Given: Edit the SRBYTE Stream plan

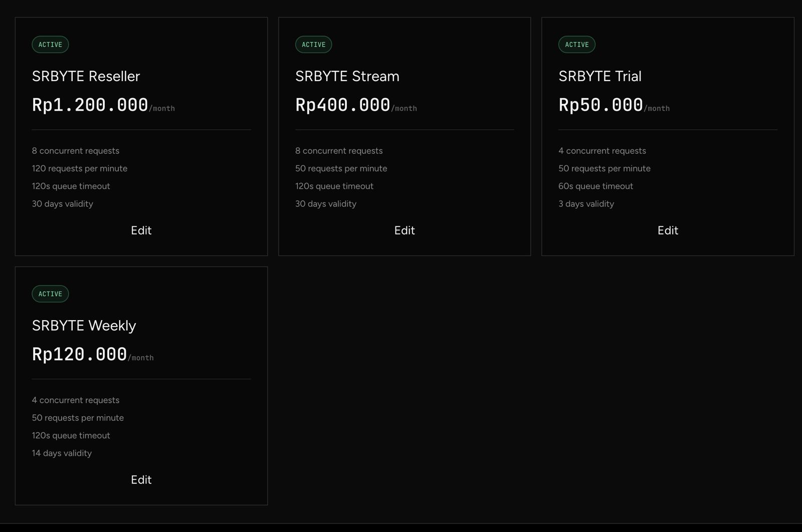Looking at the screenshot, I should point(405,230).
